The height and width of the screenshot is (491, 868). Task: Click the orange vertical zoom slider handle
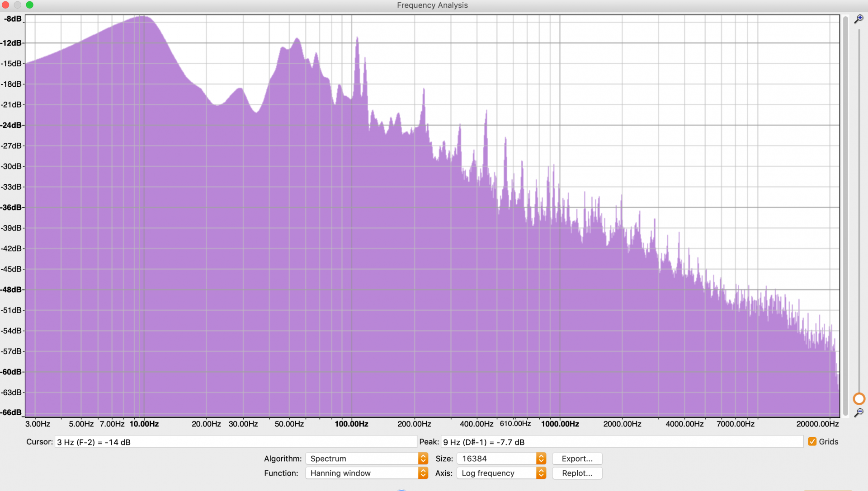[859, 399]
